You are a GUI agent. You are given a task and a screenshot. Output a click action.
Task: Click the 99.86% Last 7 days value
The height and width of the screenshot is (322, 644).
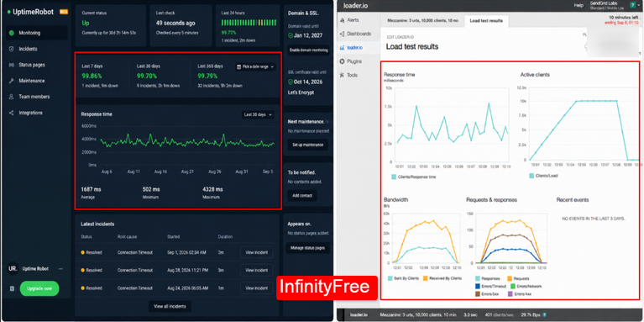point(92,76)
